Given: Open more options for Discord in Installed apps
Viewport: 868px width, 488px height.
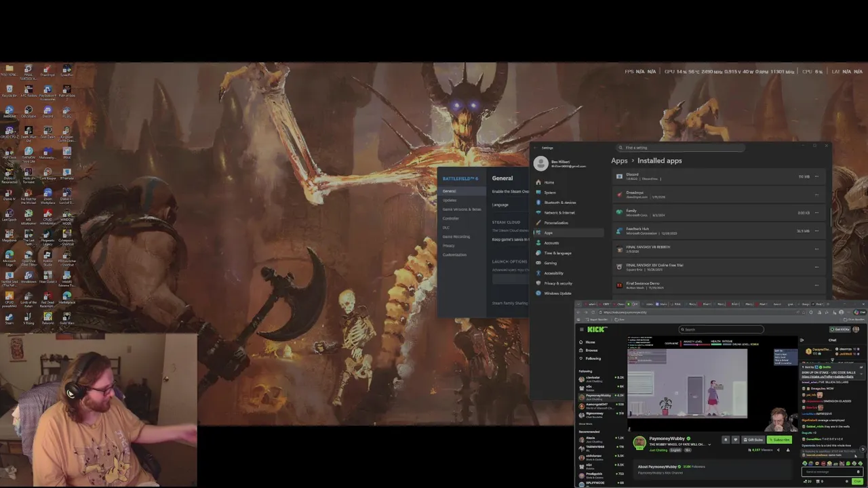Looking at the screenshot, I should 816,176.
